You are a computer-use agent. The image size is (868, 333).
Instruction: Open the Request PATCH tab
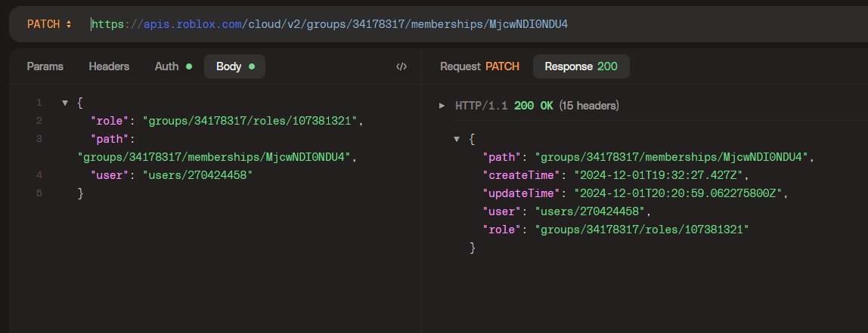(479, 66)
